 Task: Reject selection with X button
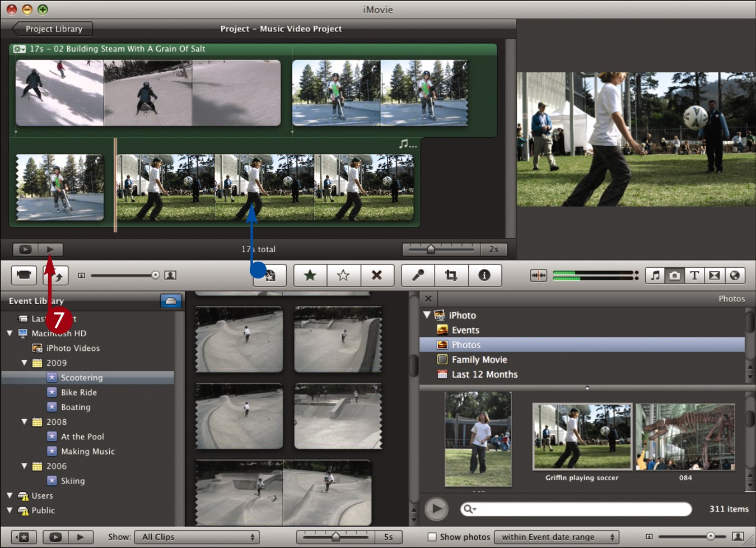pyautogui.click(x=377, y=275)
